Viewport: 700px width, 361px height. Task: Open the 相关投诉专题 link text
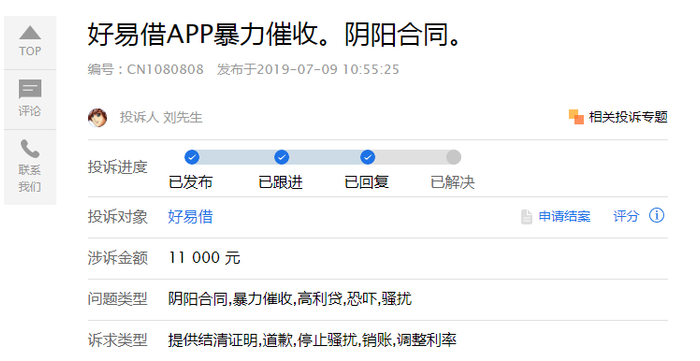tap(628, 117)
